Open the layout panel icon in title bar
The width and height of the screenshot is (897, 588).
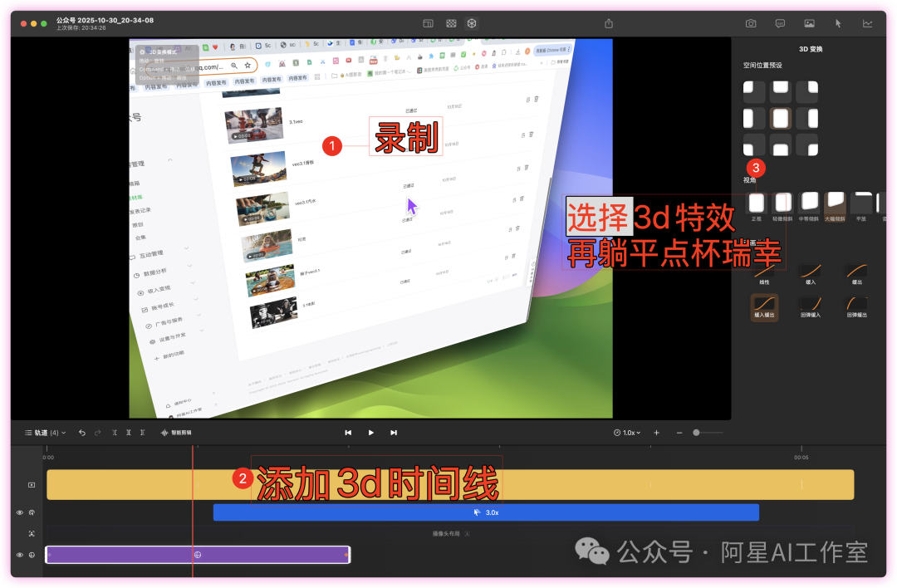(428, 23)
